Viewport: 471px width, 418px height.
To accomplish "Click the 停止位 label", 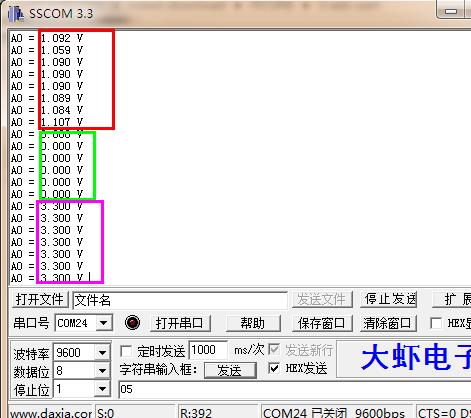I will (x=31, y=390).
